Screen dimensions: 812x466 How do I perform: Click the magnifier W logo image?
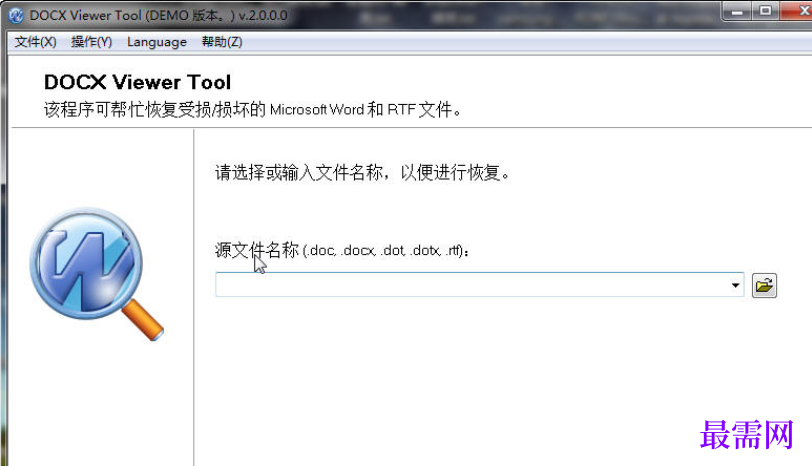tap(96, 274)
